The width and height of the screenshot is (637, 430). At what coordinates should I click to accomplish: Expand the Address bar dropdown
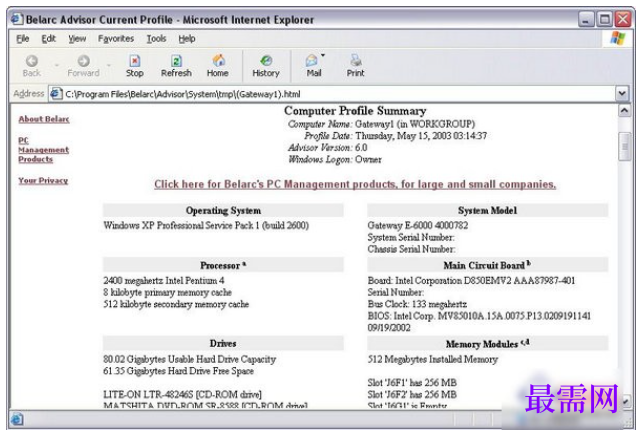point(622,94)
